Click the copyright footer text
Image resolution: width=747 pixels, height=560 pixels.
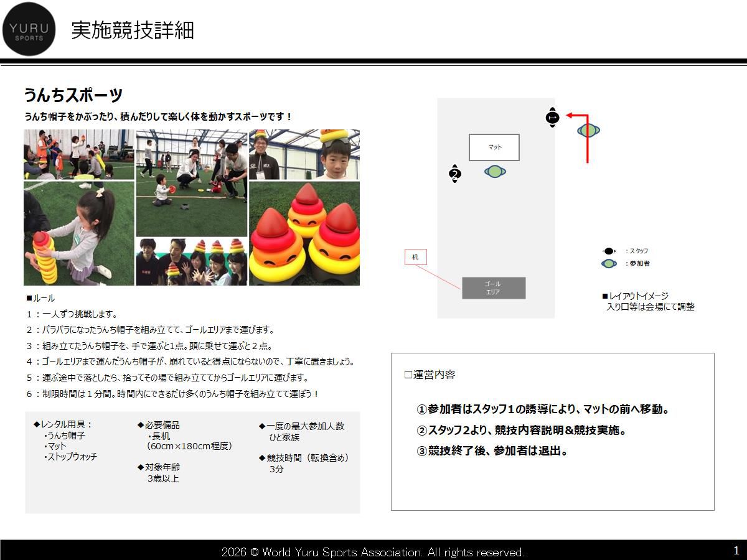point(373,552)
